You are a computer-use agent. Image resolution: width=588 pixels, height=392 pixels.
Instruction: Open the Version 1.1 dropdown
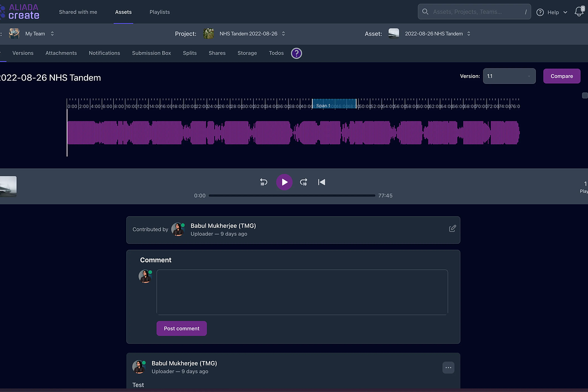[x=509, y=76]
